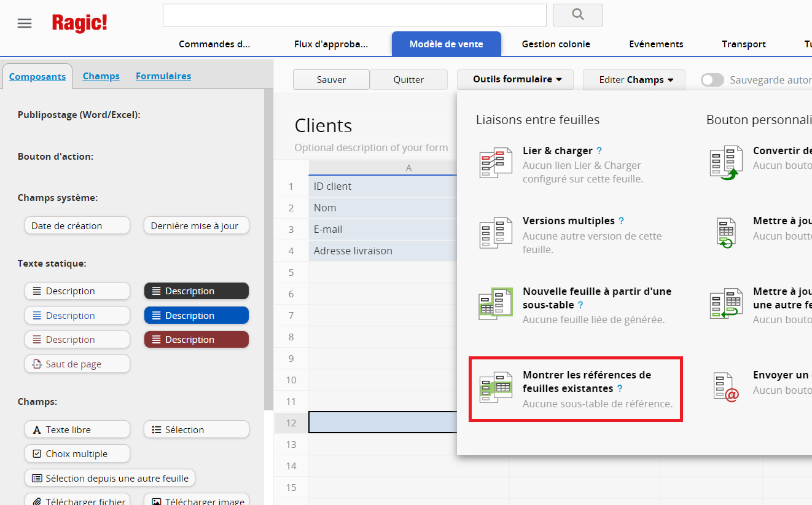Click the Sauver button

tap(331, 80)
